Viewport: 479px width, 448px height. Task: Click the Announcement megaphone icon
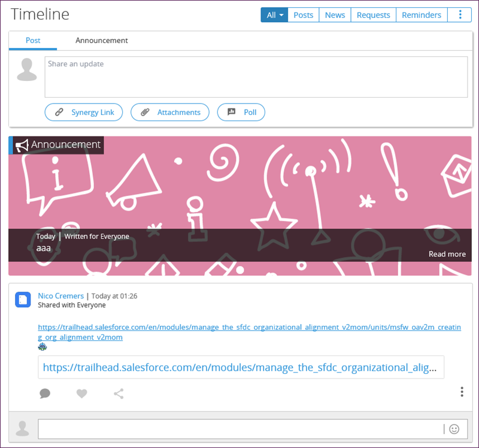click(x=22, y=145)
